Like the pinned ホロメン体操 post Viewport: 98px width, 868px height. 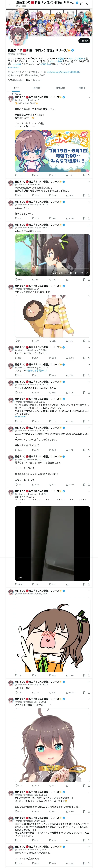[52, 175]
